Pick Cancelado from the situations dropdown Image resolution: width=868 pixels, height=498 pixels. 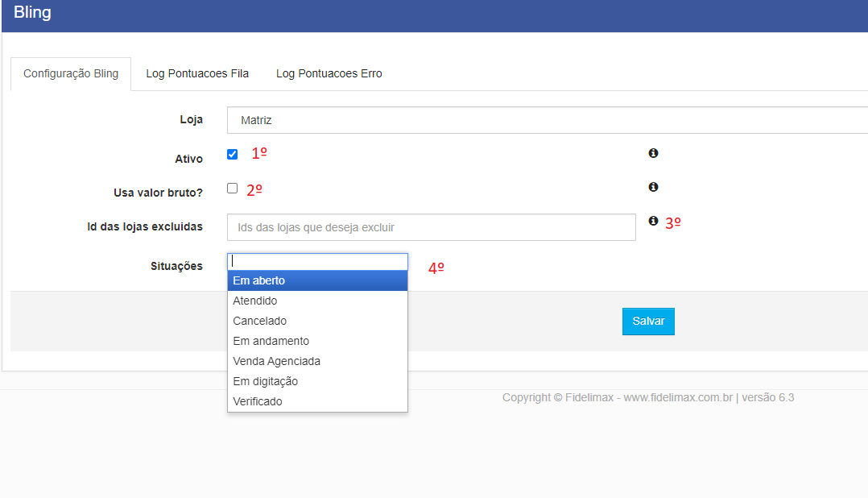tap(317, 321)
